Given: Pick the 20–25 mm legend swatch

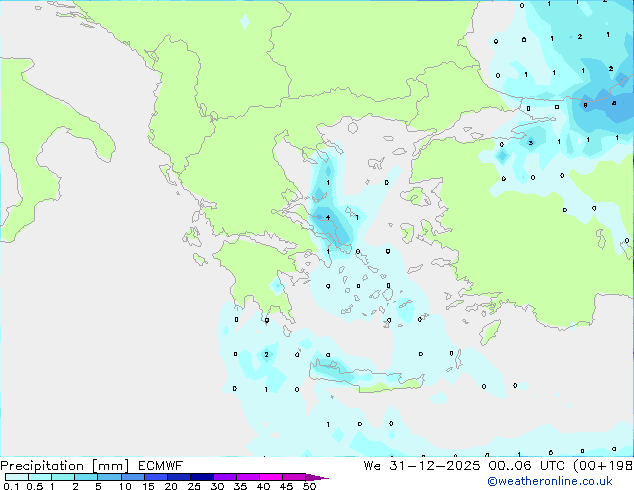Looking at the screenshot, I should [x=179, y=477].
